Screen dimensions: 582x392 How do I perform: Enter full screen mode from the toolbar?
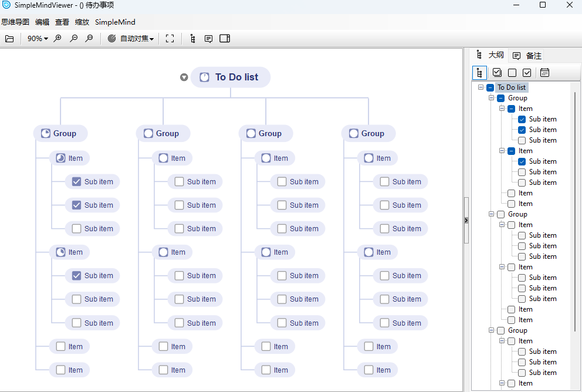point(170,39)
